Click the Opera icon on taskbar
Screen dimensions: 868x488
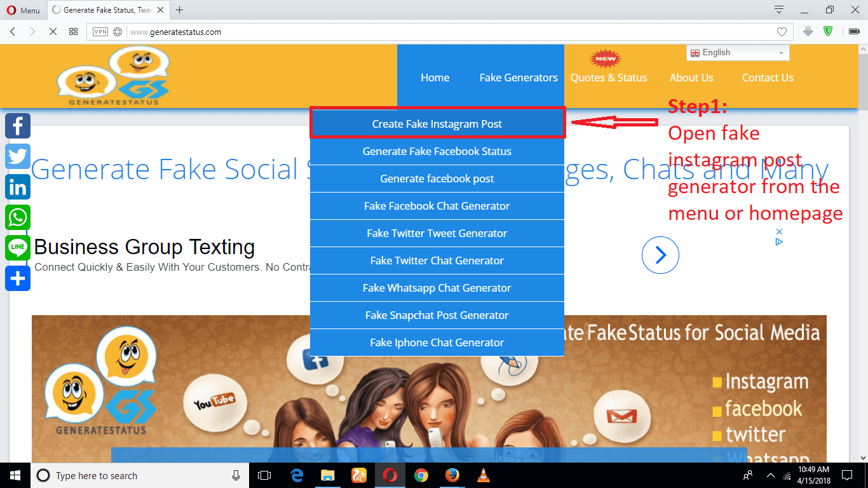[x=390, y=475]
